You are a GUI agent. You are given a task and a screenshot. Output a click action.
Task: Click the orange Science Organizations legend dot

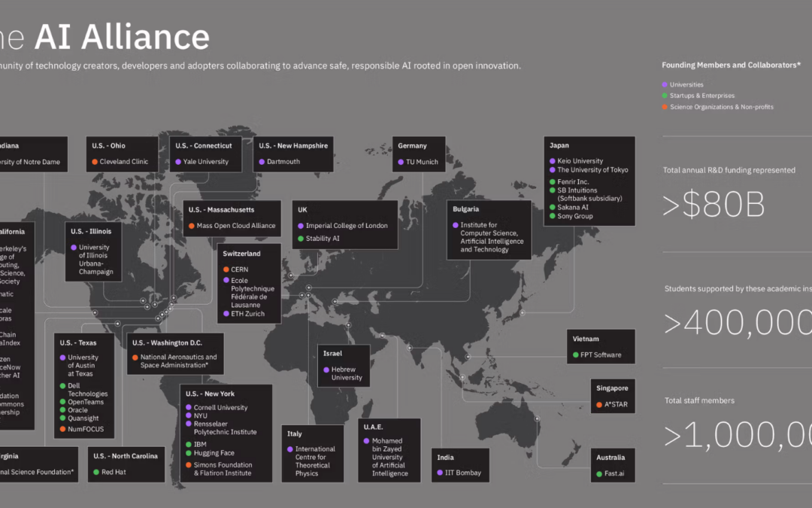[x=665, y=107]
